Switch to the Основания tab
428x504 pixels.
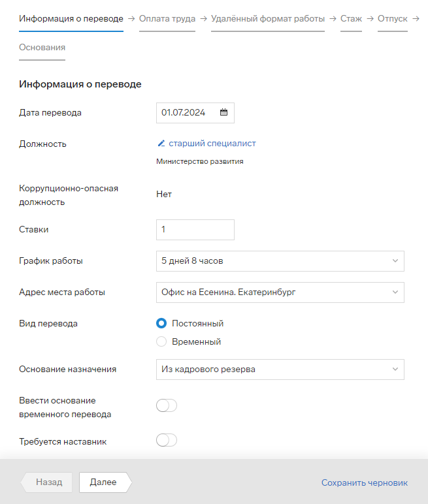point(42,48)
